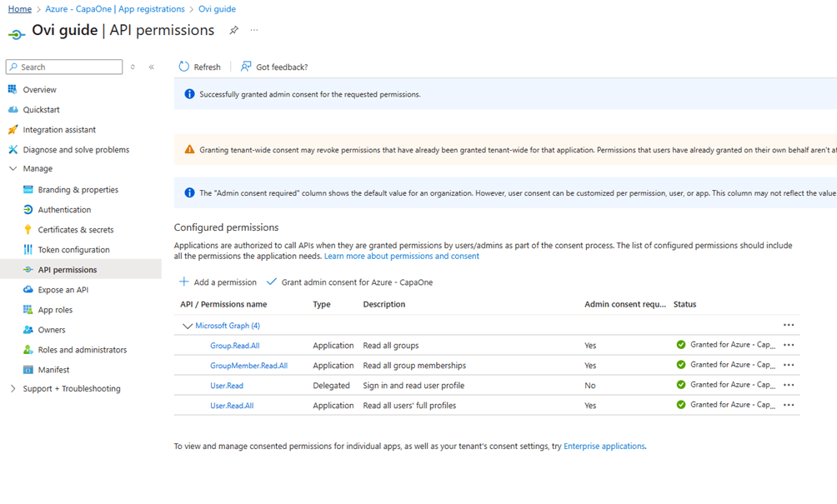Open Overview in the sidebar
This screenshot has width=837, height=504.
pos(39,90)
